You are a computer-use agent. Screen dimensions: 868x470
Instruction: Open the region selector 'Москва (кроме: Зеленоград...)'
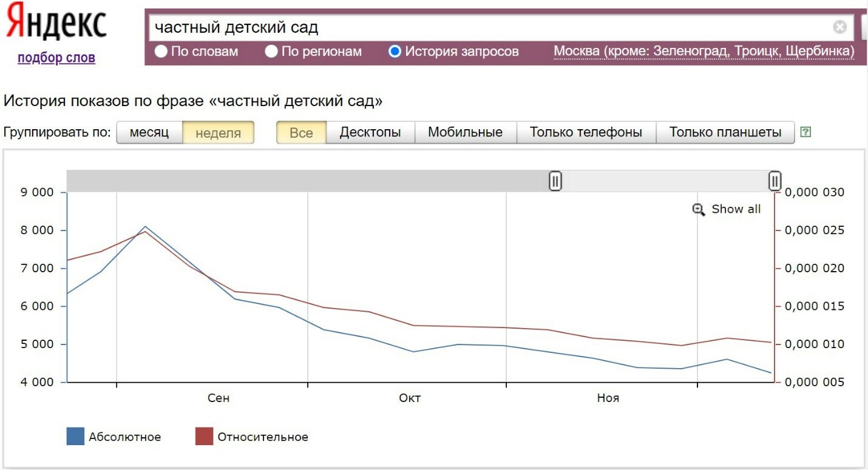pyautogui.click(x=704, y=52)
